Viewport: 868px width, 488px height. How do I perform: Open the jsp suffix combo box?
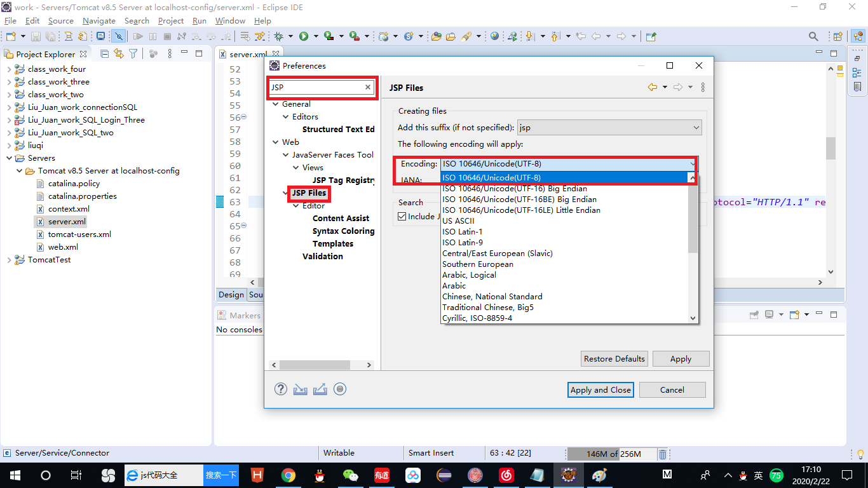(609, 128)
